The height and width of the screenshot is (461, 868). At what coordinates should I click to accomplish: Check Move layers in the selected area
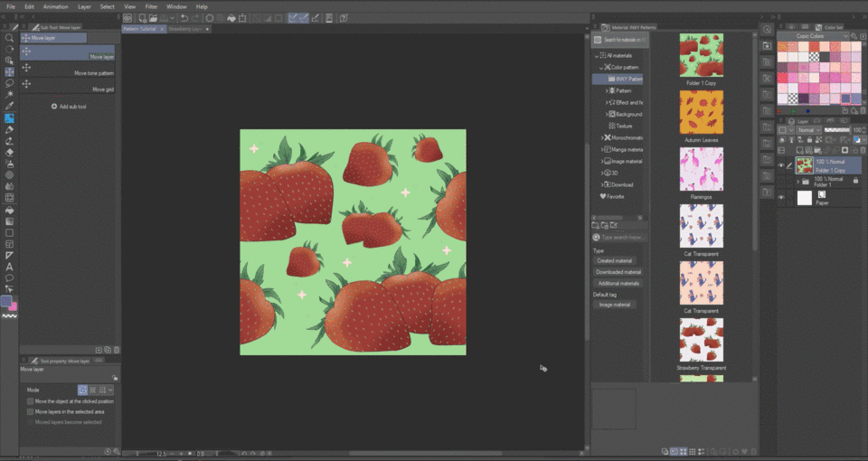pyautogui.click(x=30, y=411)
